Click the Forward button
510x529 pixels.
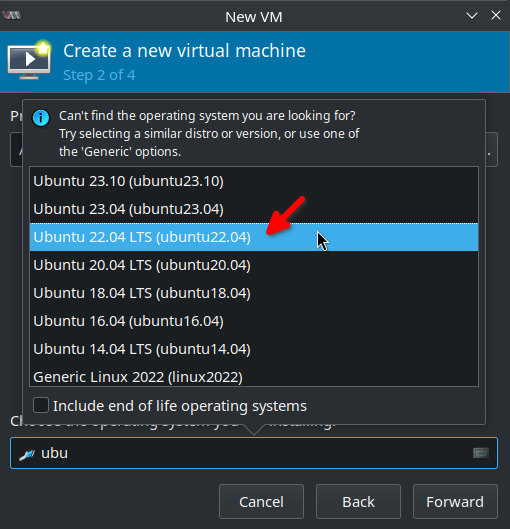455,502
